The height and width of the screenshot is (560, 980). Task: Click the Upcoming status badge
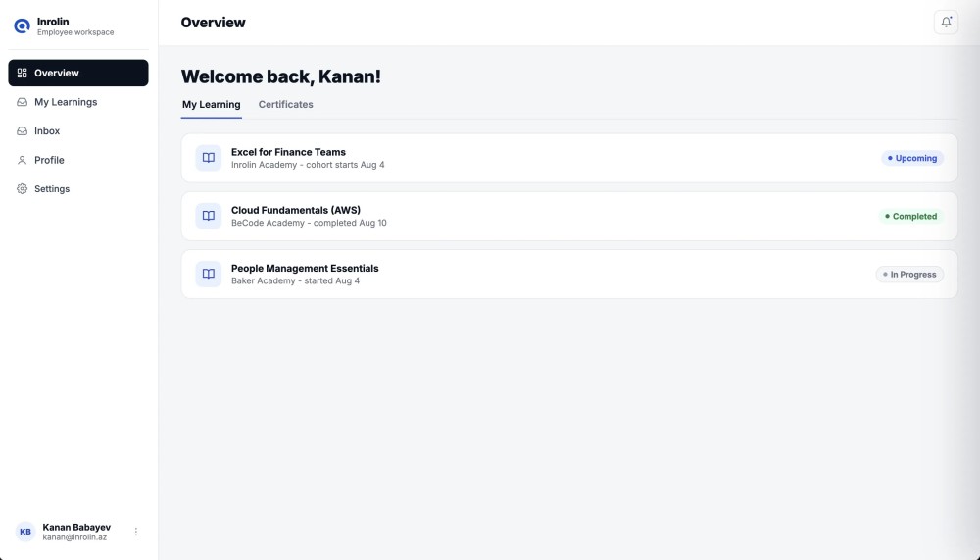[x=911, y=158]
